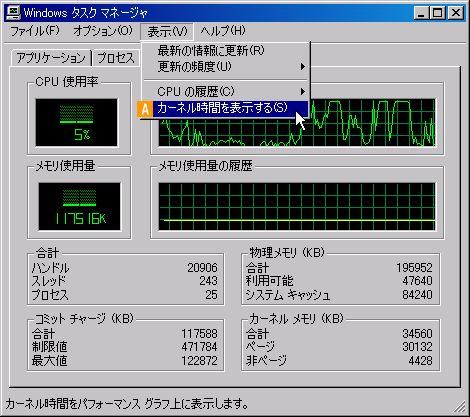Click the handle count value 20906
Image resolution: width=470 pixels, height=417 pixels.
[x=202, y=268]
